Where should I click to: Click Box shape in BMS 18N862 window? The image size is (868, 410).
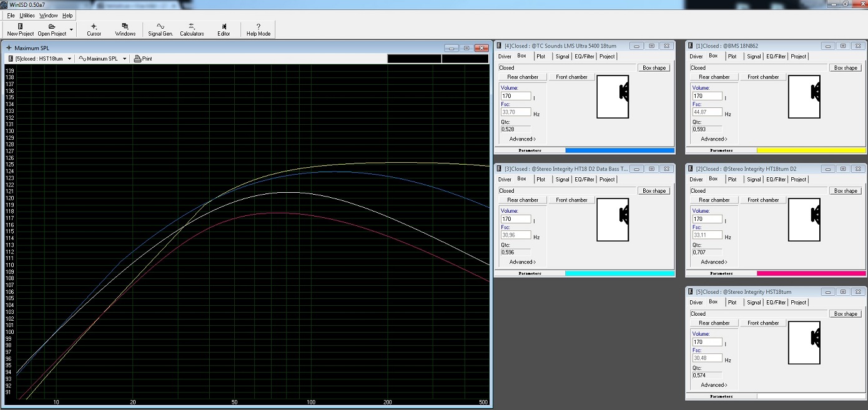(x=846, y=68)
